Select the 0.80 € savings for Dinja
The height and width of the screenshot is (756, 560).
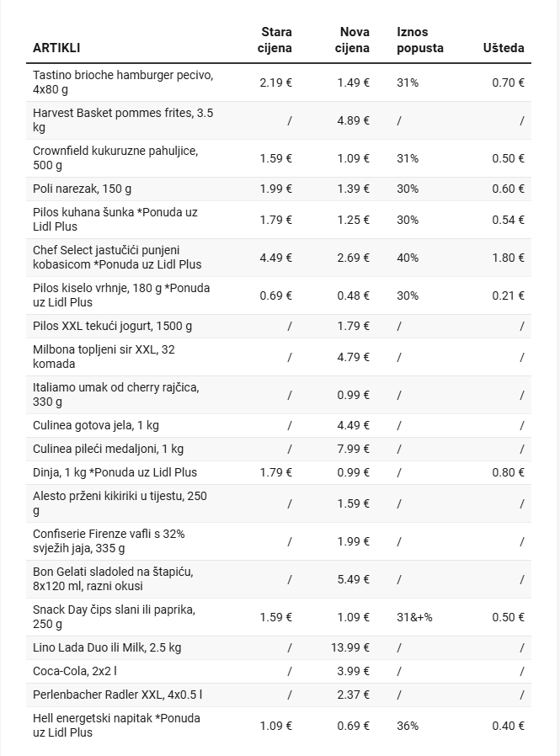tap(508, 472)
